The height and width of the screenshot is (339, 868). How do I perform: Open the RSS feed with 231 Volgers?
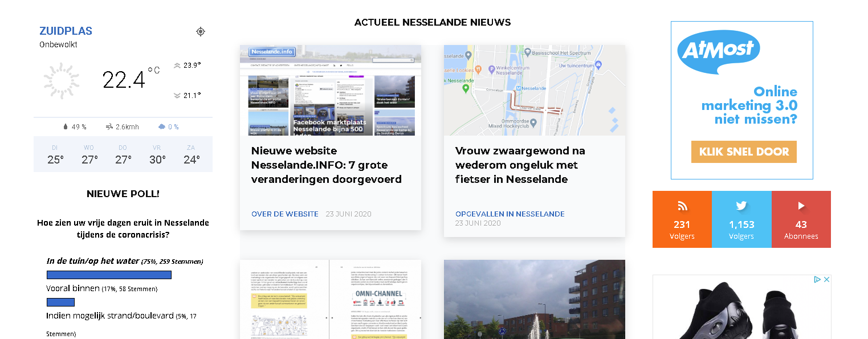click(x=682, y=219)
